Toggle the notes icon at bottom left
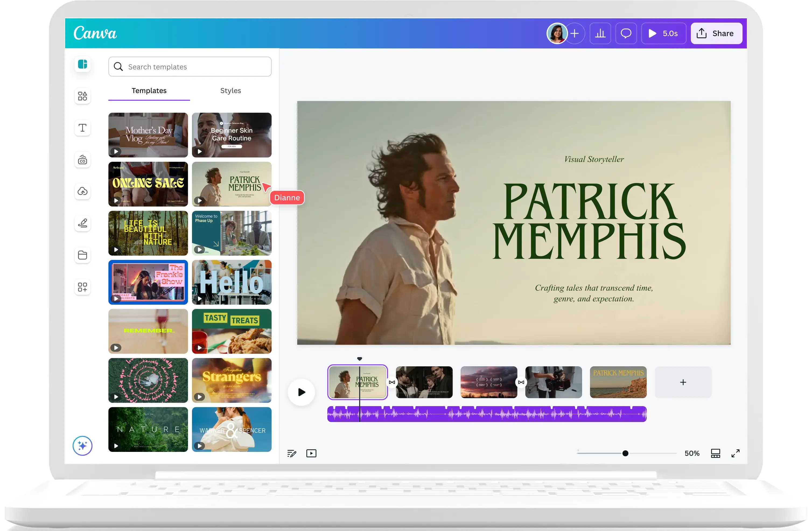 (x=292, y=453)
